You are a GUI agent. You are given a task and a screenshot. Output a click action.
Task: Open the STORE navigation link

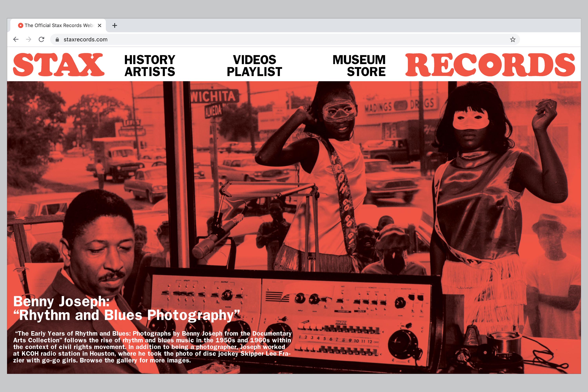[366, 72]
